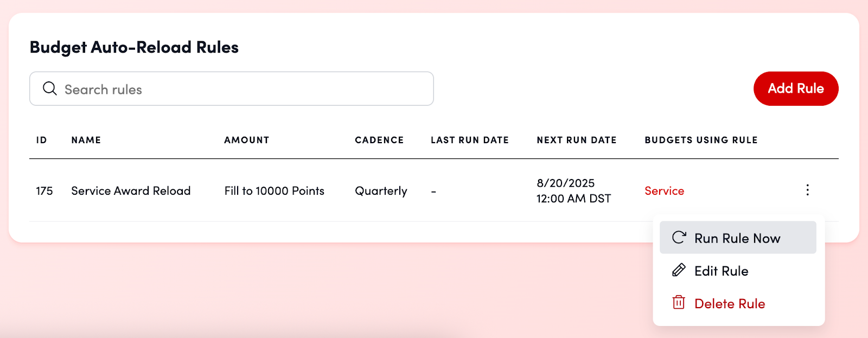Click the magnifier icon in search box
Viewport: 868px width, 338px height.
click(50, 88)
